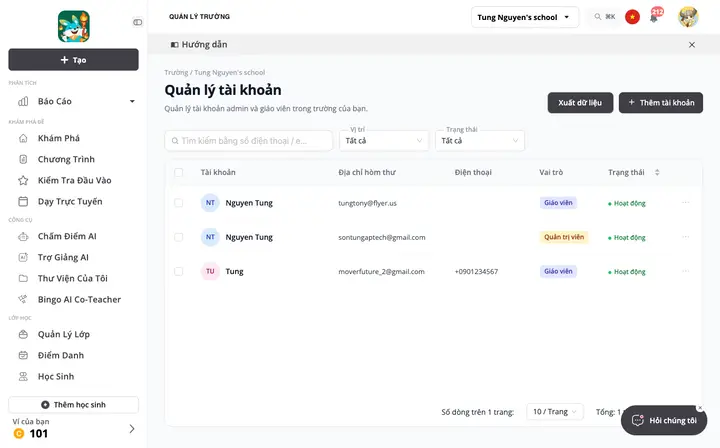Click the Bingo AI Co-Teacher sparkle icon
Viewport: 720px width, 448px height.
click(23, 299)
